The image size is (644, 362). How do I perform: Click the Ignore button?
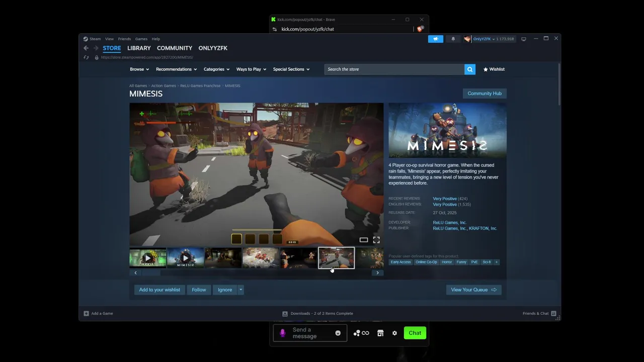tap(225, 290)
